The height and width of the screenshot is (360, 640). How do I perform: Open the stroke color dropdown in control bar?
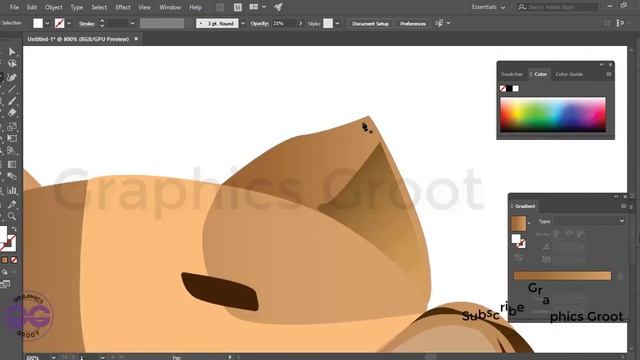(x=69, y=24)
